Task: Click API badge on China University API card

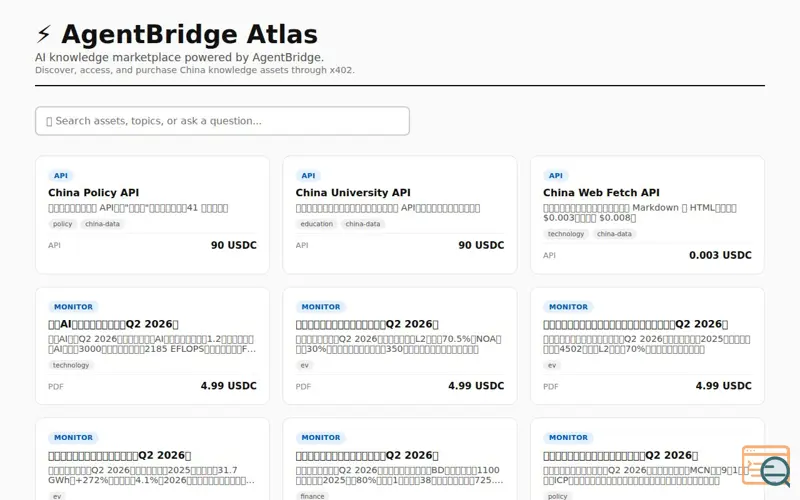Action: click(308, 176)
